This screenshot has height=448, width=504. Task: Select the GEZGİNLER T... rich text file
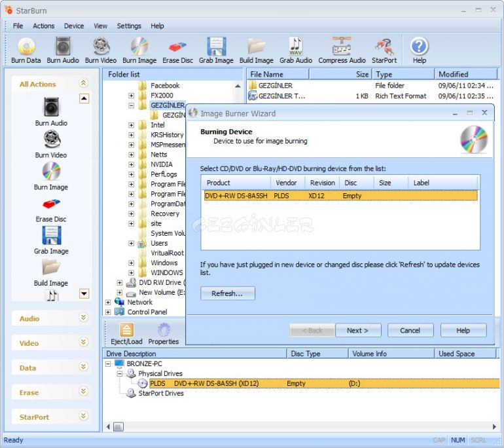coord(281,96)
